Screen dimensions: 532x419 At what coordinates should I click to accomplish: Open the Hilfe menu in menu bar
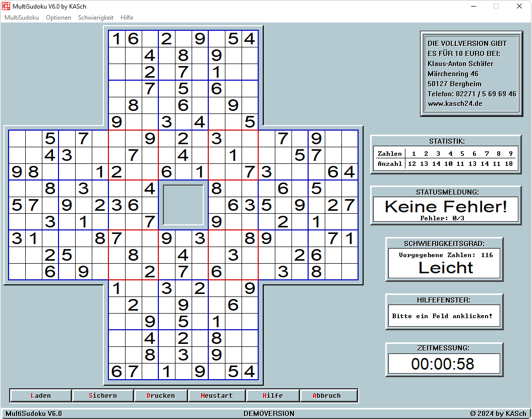click(x=127, y=17)
